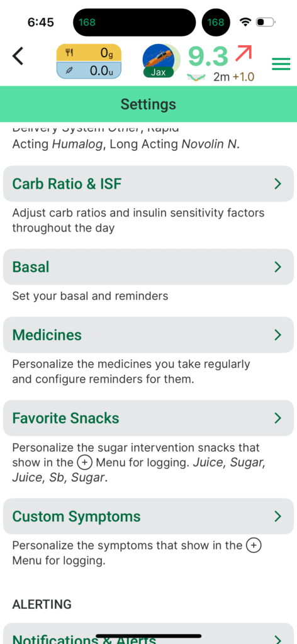
Task: Open the Basal settings item
Action: click(148, 267)
